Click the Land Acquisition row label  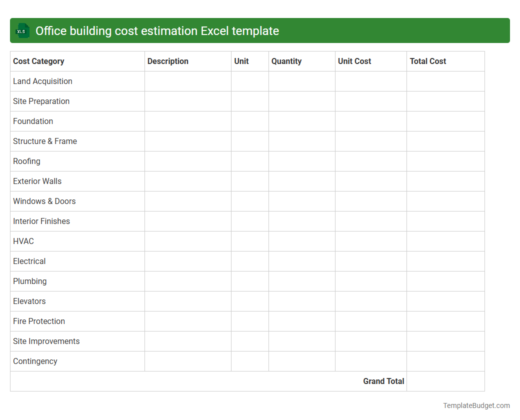coord(42,81)
